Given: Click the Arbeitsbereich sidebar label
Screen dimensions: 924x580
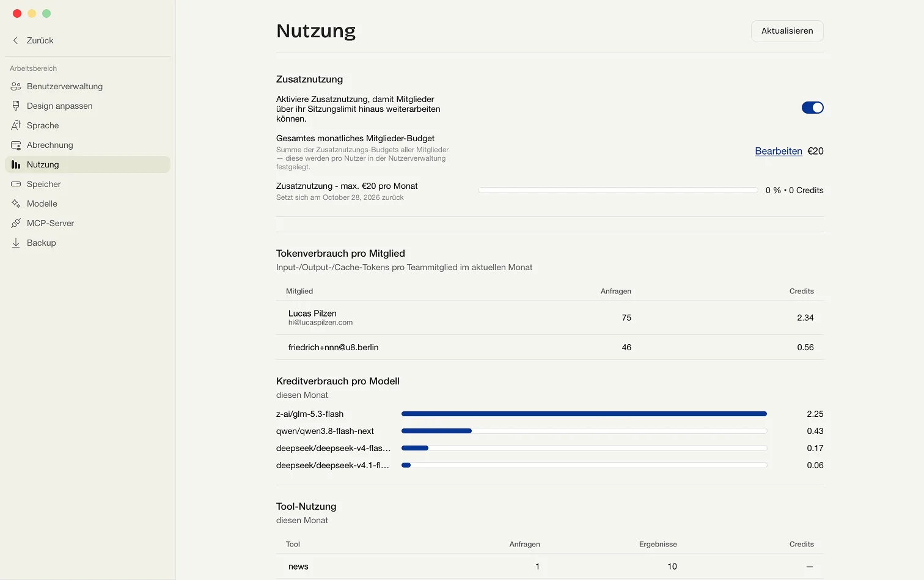Looking at the screenshot, I should click(33, 68).
